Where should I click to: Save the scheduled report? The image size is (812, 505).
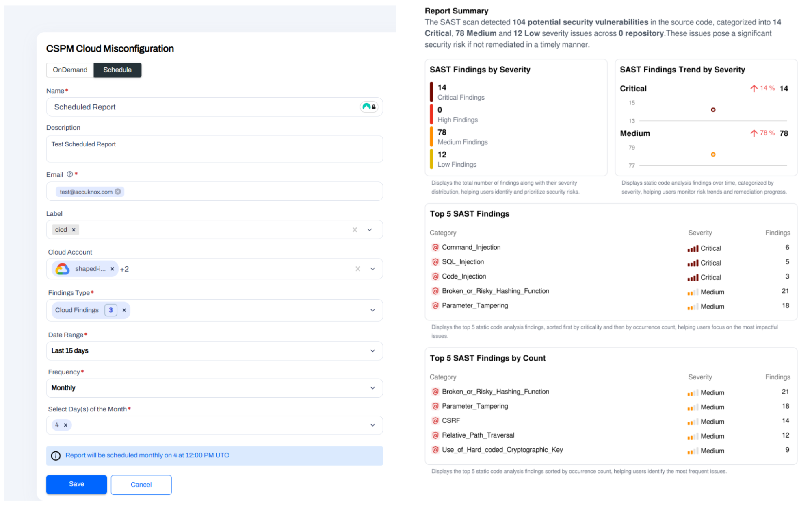click(x=76, y=484)
